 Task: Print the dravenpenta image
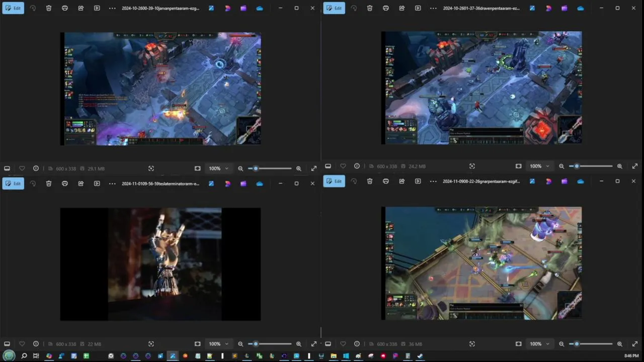pos(386,8)
